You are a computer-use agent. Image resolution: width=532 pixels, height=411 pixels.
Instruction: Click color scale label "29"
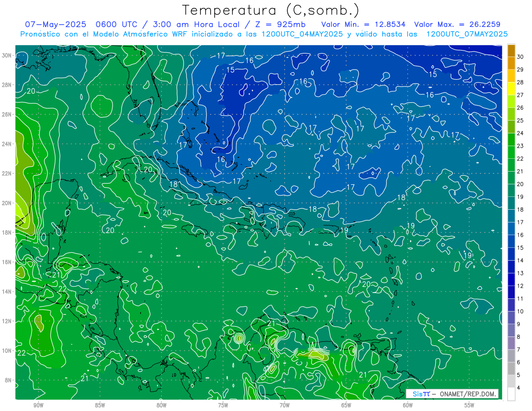coord(520,70)
